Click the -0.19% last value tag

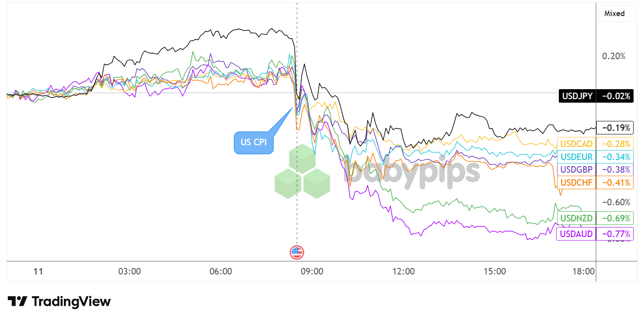(614, 127)
